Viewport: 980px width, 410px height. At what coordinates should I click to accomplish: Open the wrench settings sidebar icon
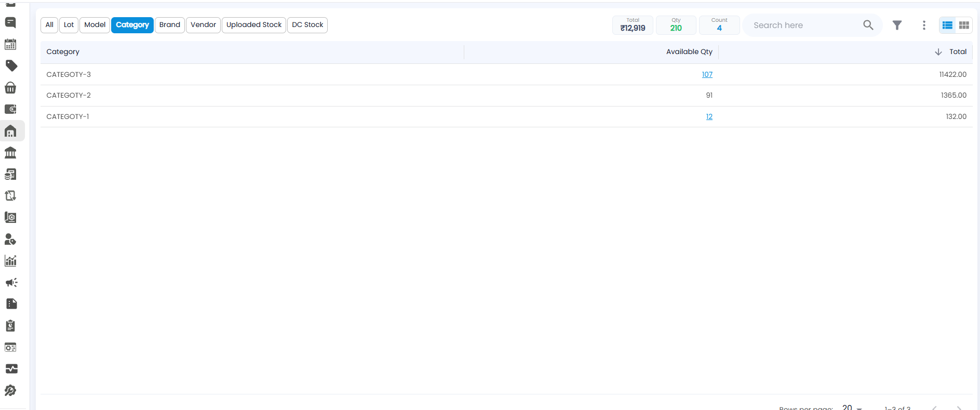[10, 390]
